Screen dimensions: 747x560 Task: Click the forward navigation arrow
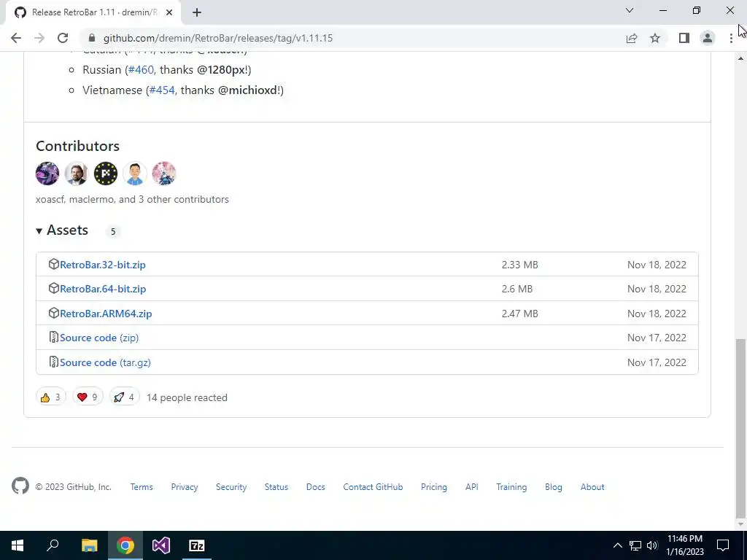(39, 38)
